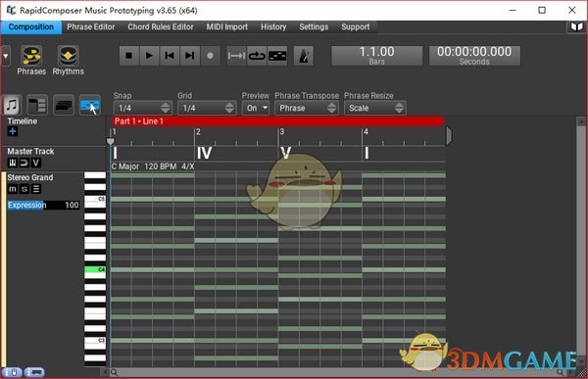Expand the left toolbar dropdown arrow
The width and height of the screenshot is (588, 379).
[6, 56]
